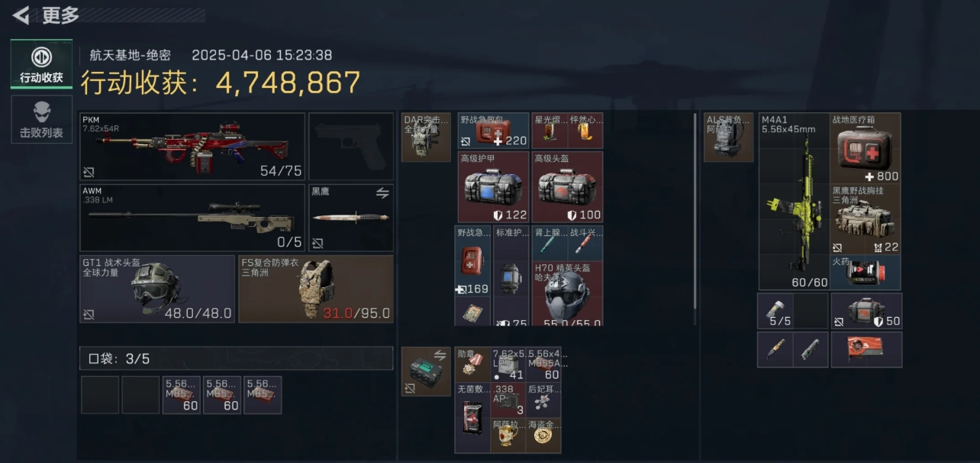Switch to the 击败列表 tab

tap(41, 119)
